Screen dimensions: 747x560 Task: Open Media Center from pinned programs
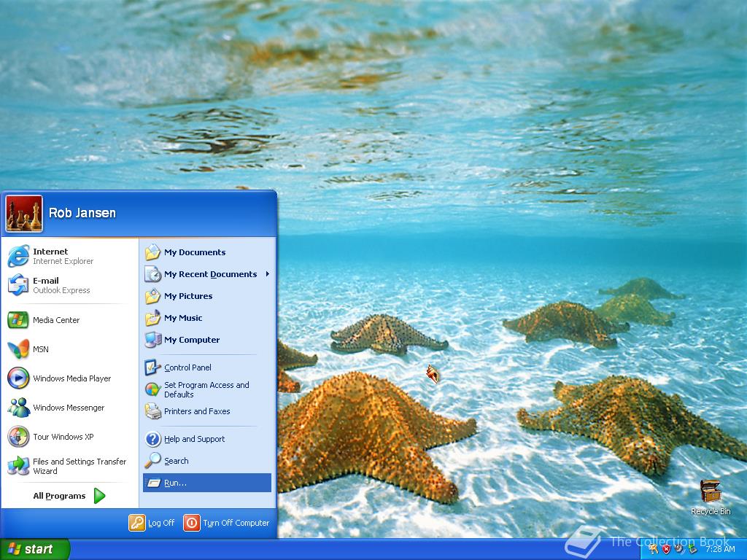coord(69,320)
